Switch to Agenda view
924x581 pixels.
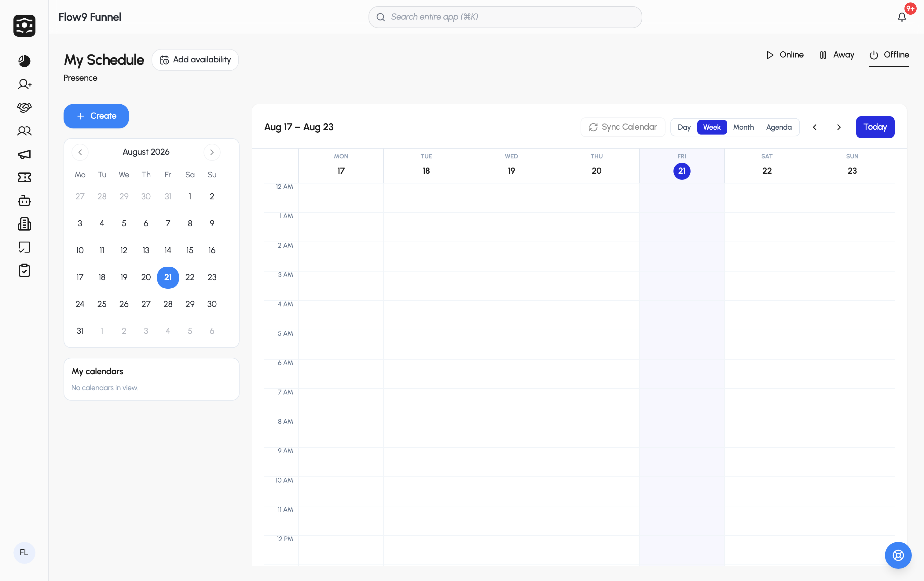point(779,127)
